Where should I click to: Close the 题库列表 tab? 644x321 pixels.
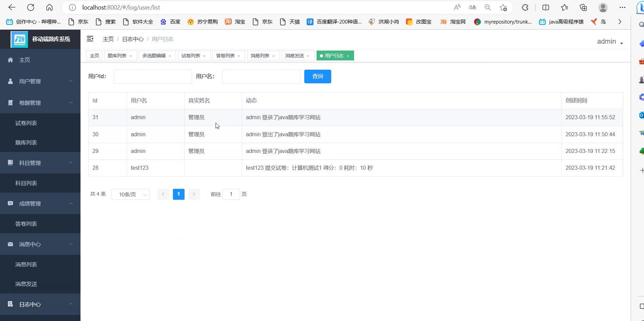point(131,56)
